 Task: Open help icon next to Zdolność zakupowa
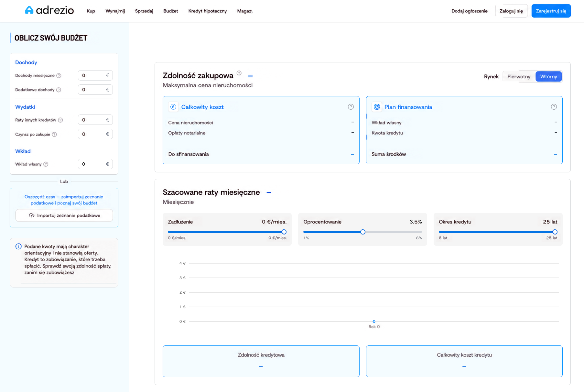point(239,73)
